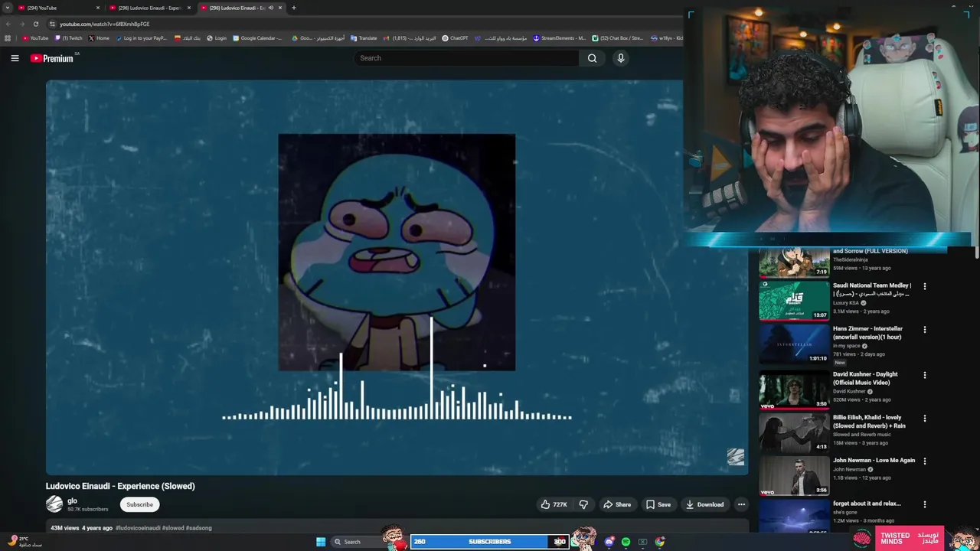Open the glo channel avatar

point(54,504)
